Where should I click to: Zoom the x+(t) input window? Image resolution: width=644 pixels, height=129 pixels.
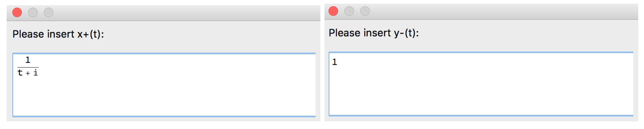point(49,12)
